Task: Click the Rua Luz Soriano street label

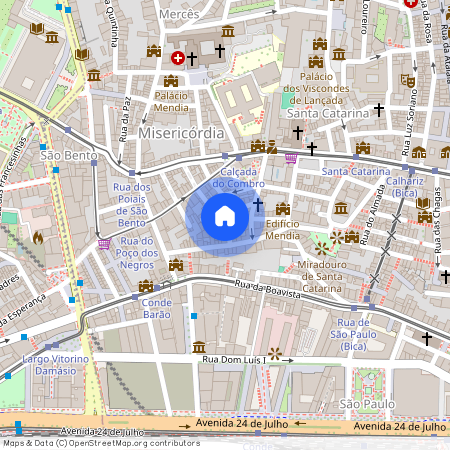Action: (410, 122)
